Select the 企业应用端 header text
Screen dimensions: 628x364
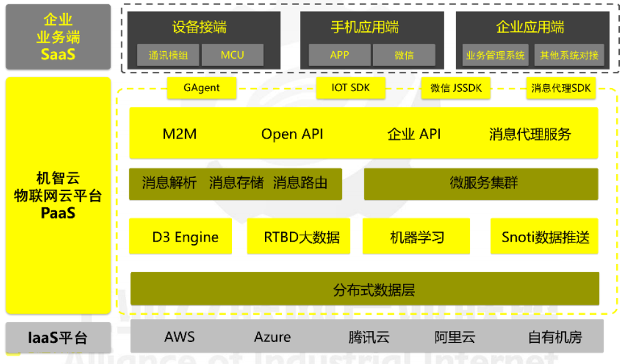pyautogui.click(x=530, y=27)
